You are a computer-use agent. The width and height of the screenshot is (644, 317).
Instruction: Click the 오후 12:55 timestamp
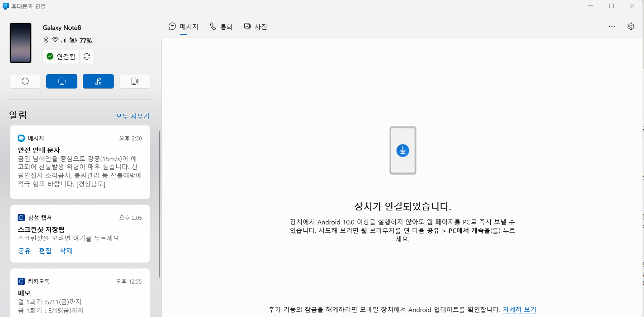[x=129, y=281]
